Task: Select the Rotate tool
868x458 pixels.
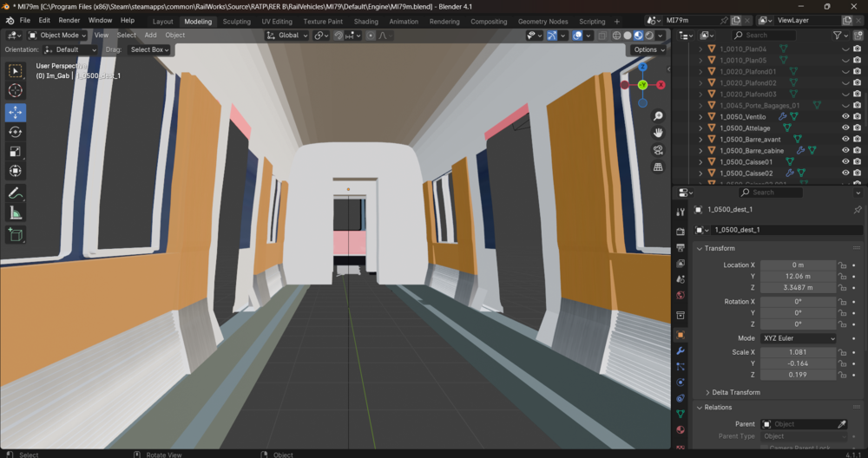Action: pos(16,132)
